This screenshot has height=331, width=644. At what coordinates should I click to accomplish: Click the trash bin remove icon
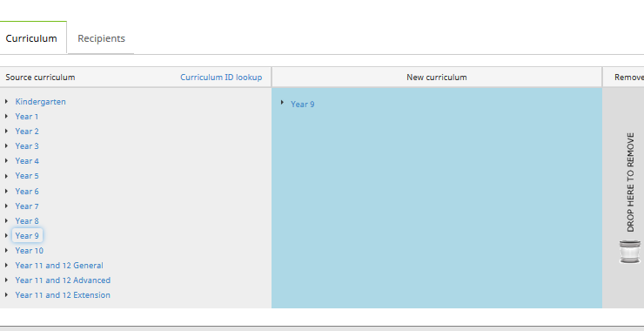[629, 252]
